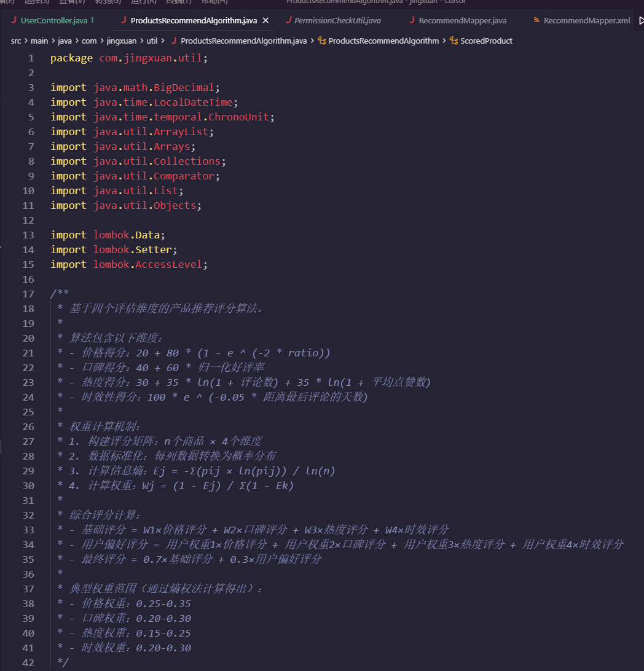Open the jingxuan breadcrumb folder
The image size is (644, 671).
tap(122, 41)
